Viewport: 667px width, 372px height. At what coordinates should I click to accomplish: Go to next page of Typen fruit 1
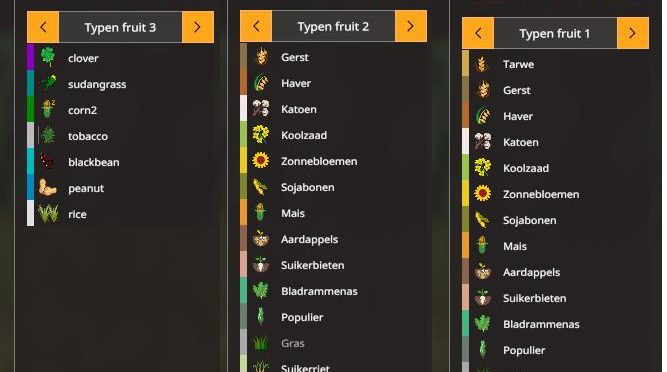point(633,33)
